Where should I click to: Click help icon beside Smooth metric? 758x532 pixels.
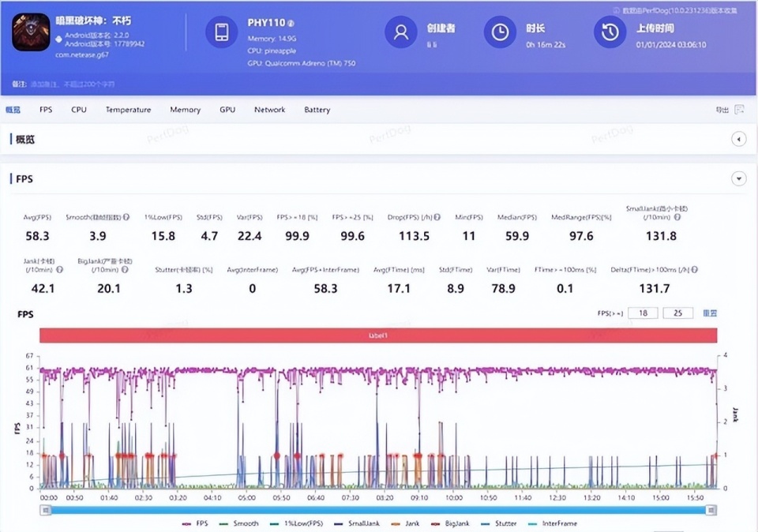pos(126,216)
